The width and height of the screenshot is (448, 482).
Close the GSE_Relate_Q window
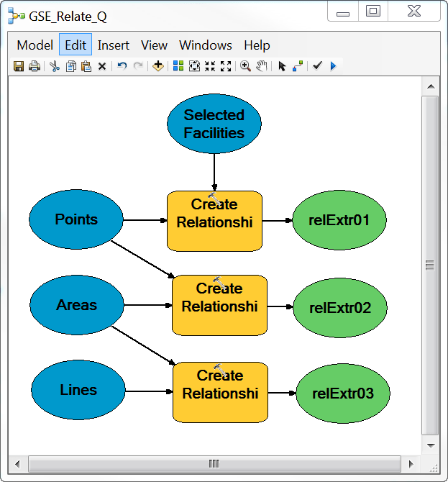pos(414,12)
